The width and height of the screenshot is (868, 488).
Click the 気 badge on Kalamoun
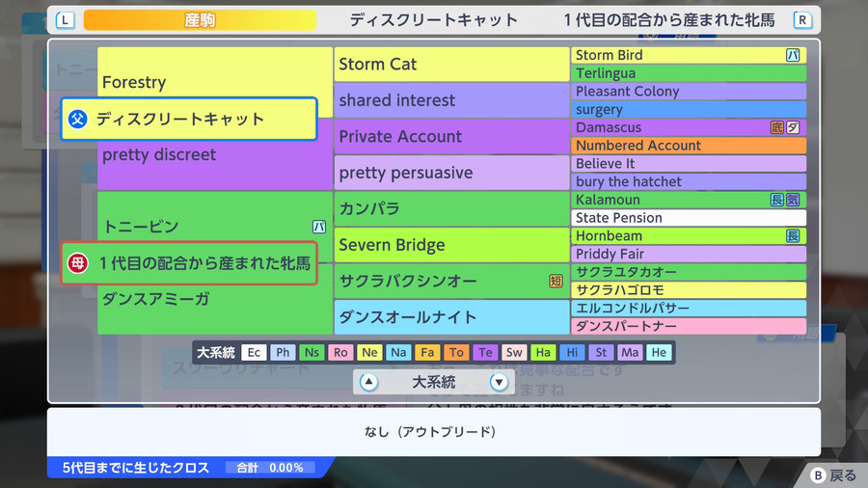[793, 200]
